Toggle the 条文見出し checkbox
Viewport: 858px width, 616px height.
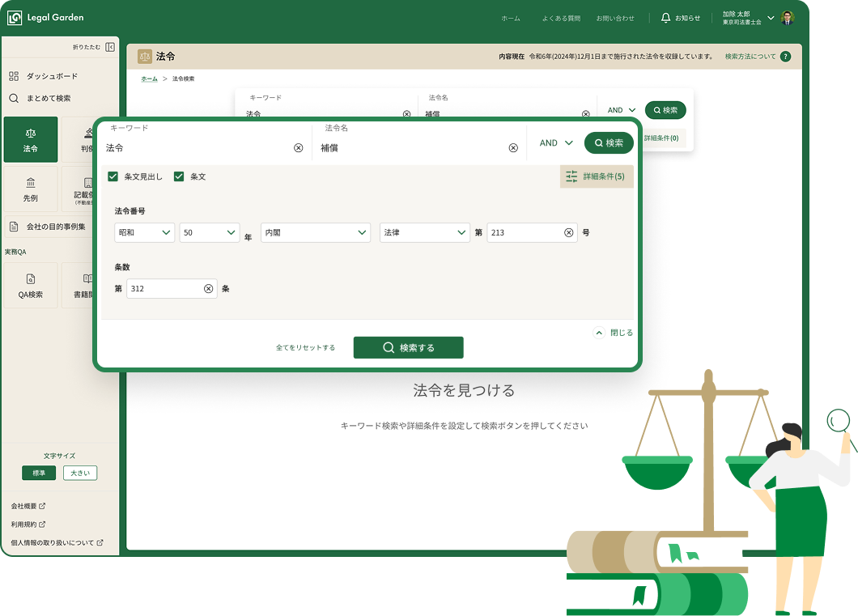click(113, 176)
